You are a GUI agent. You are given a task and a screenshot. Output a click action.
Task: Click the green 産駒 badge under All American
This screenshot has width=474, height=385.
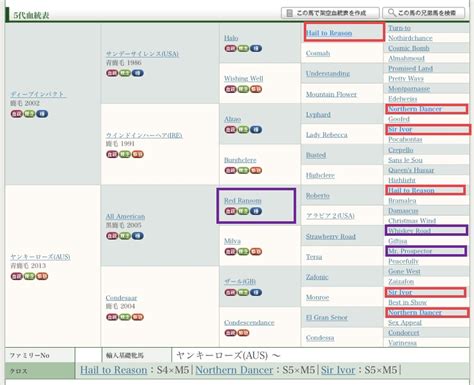125,236
